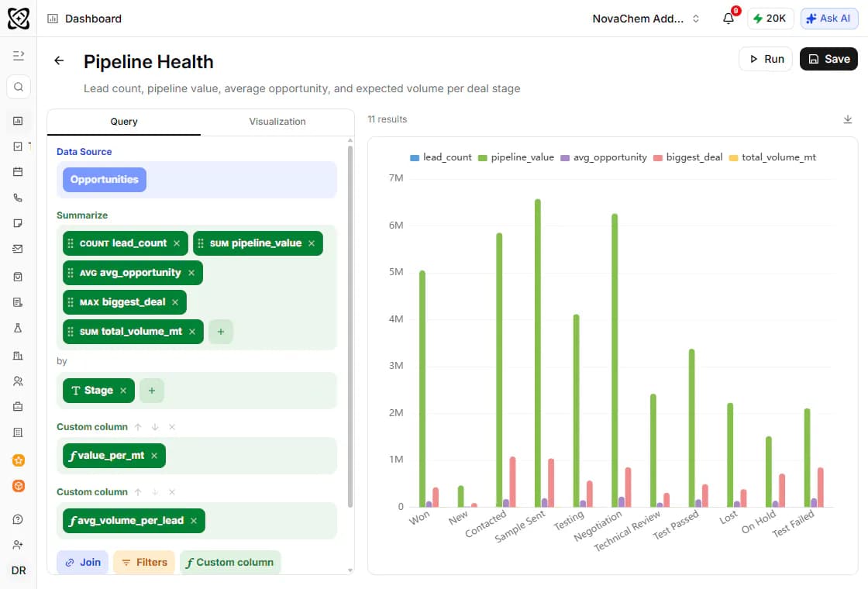868x589 pixels.
Task: Remove the avg_volume_per_lead custom column
Action: coord(194,520)
